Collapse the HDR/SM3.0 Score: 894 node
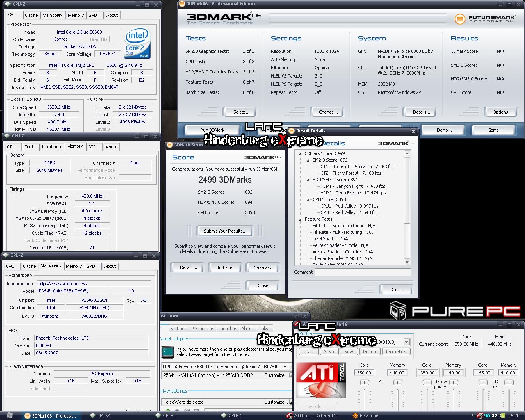This screenshot has width=525, height=420. [x=308, y=180]
